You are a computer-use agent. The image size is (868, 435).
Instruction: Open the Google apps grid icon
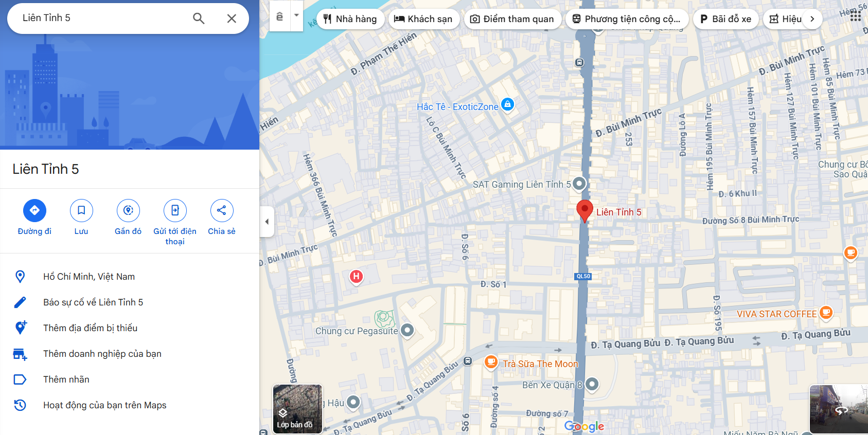pos(856,16)
